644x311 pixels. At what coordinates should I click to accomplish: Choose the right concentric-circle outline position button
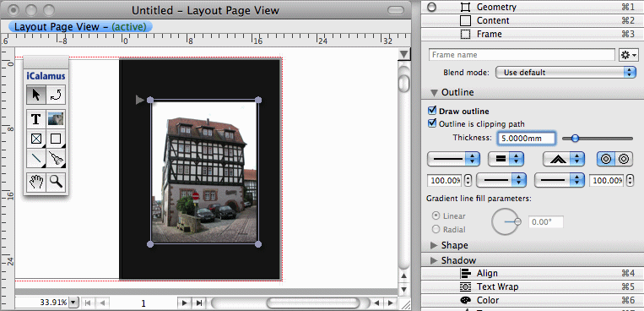[623, 159]
